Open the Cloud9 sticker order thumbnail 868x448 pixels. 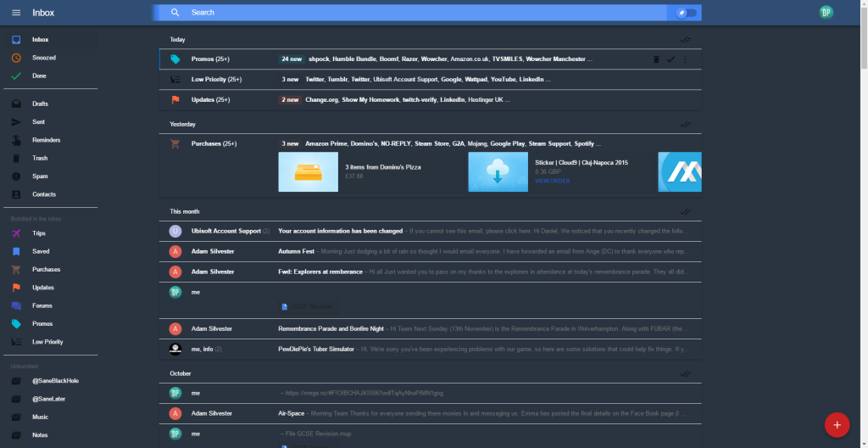point(498,172)
